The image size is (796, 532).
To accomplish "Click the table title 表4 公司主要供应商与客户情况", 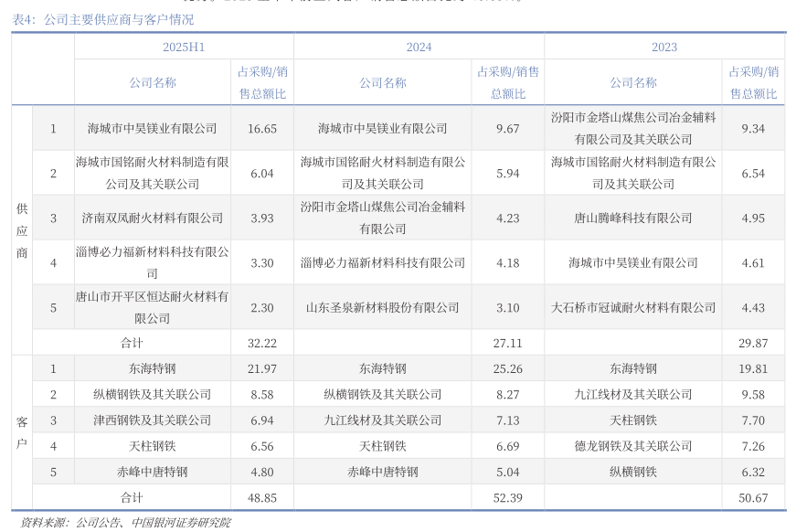I will coord(102,19).
